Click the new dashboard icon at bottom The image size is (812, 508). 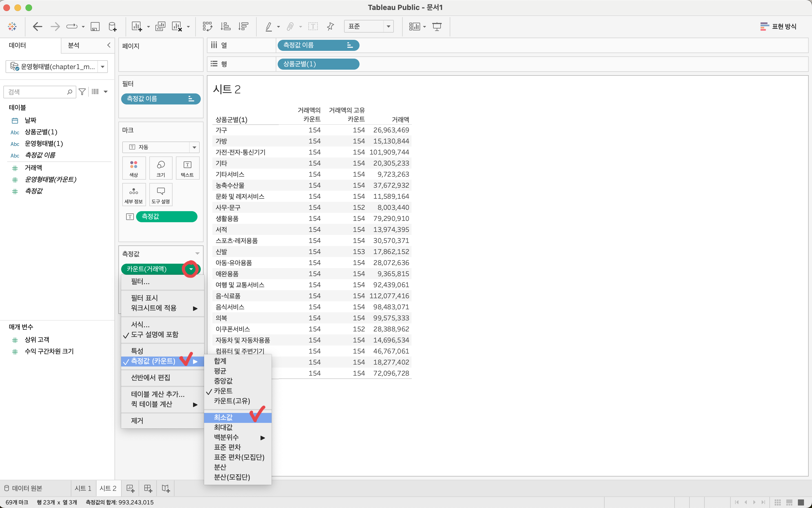coord(148,488)
